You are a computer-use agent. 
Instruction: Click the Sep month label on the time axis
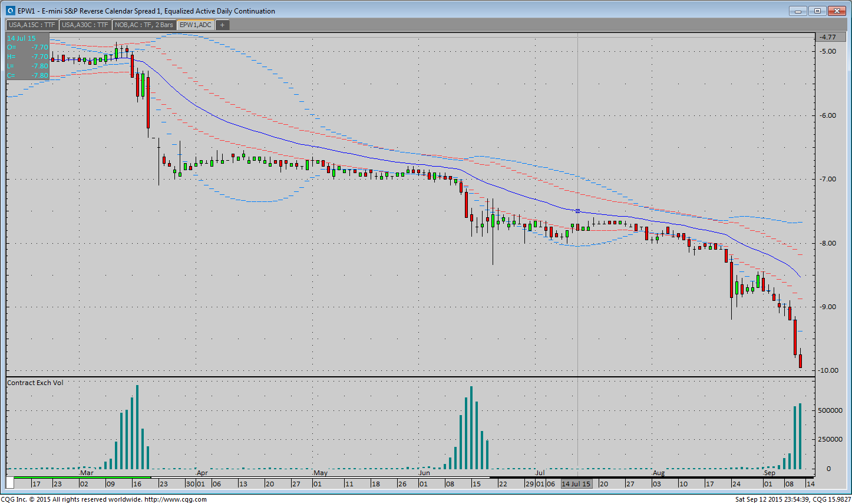pyautogui.click(x=770, y=473)
